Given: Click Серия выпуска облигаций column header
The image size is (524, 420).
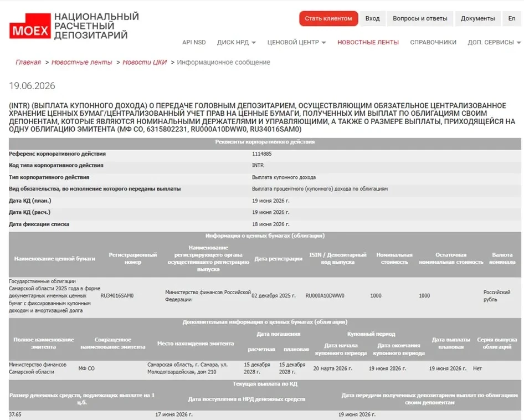Looking at the screenshot, I should (x=497, y=344).
